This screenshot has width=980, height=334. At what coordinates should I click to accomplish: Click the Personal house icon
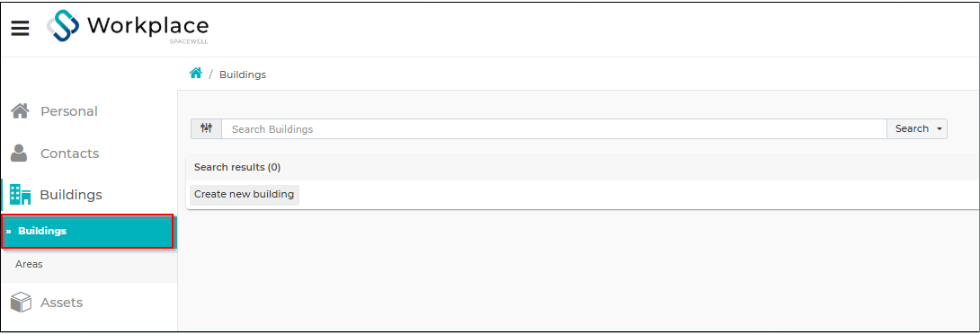[x=20, y=111]
